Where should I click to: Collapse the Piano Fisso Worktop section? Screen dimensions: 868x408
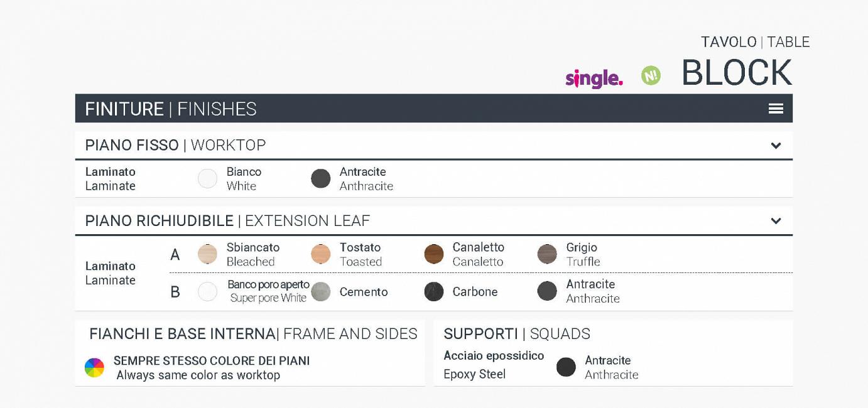coord(776,146)
